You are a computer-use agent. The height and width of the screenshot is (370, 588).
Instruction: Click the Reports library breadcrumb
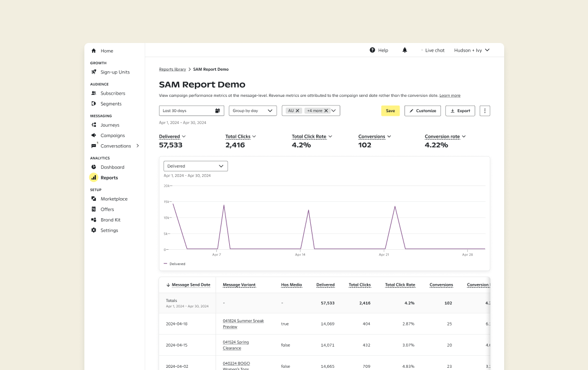point(172,70)
